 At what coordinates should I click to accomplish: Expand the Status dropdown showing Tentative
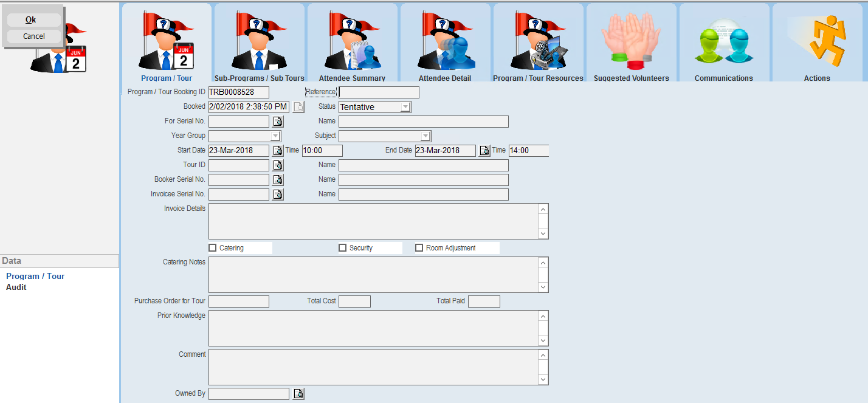pos(405,107)
